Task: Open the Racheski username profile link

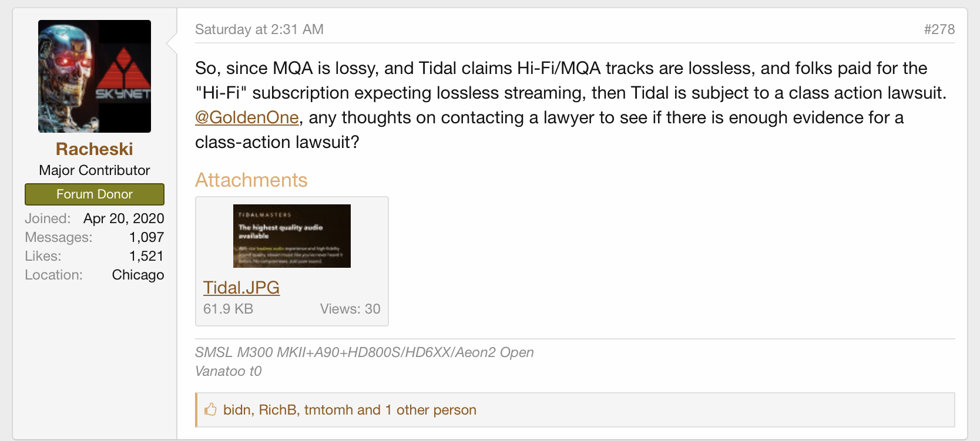Action: click(95, 149)
